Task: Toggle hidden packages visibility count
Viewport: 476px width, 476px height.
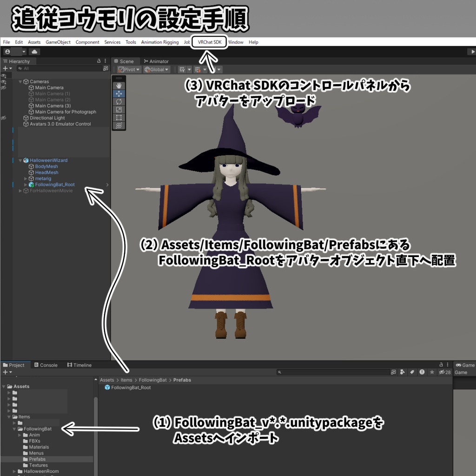Action: [445, 372]
